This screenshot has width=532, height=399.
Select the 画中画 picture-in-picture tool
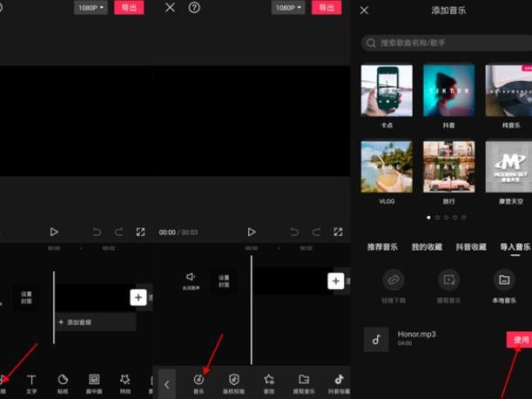pos(94,383)
